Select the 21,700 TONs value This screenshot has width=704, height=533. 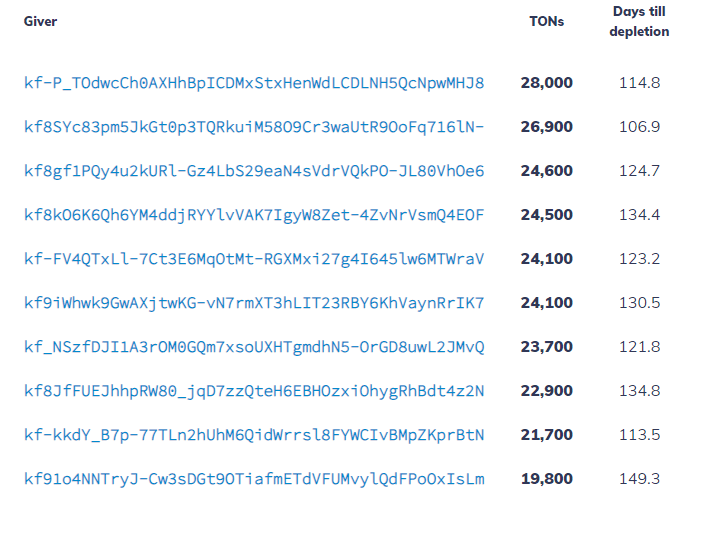[x=546, y=435]
